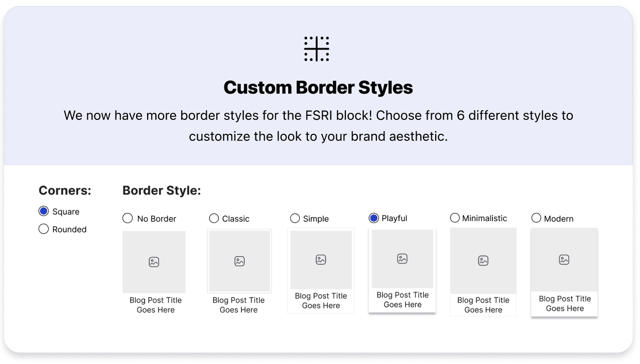This screenshot has height=364, width=640.
Task: Click blog post title under Modern preview
Action: point(565,303)
